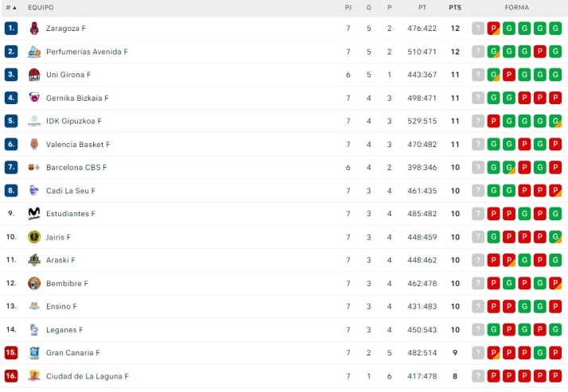
Task: Click the Valencia Basket F team logo
Action: (34, 145)
